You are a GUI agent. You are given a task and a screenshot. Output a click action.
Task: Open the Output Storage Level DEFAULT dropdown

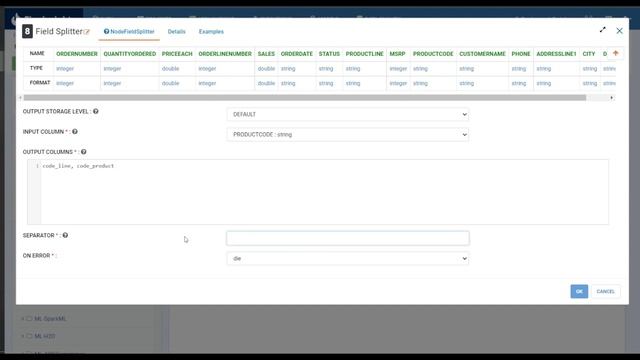(348, 114)
